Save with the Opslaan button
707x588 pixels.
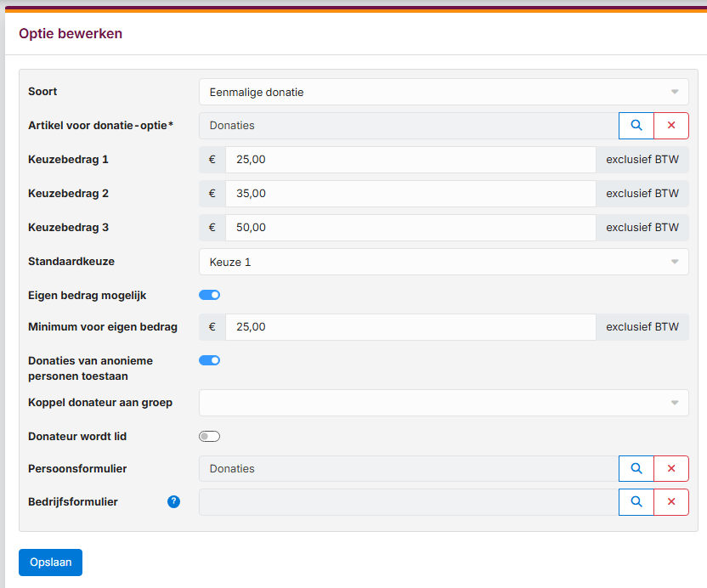click(50, 563)
